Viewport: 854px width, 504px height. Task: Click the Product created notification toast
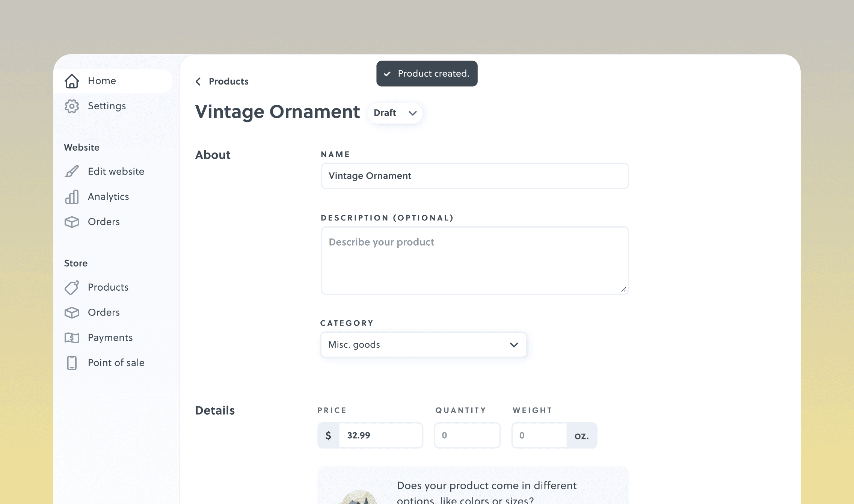point(427,74)
